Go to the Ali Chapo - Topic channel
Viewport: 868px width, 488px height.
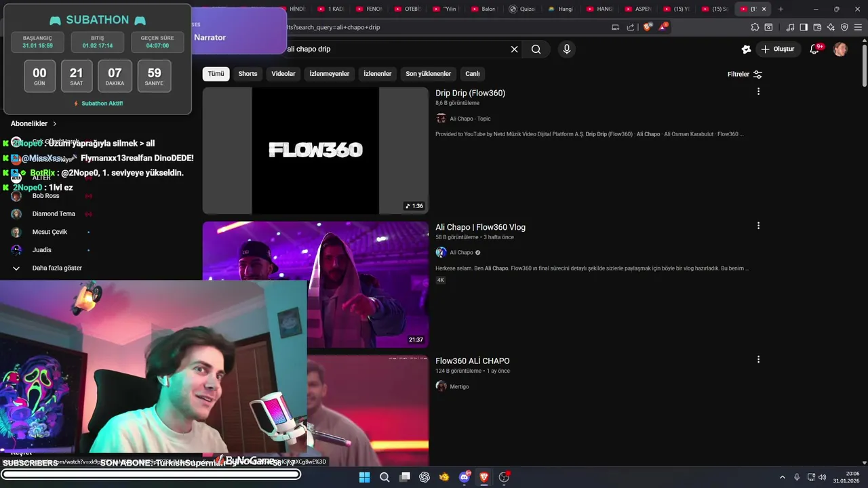[470, 119]
